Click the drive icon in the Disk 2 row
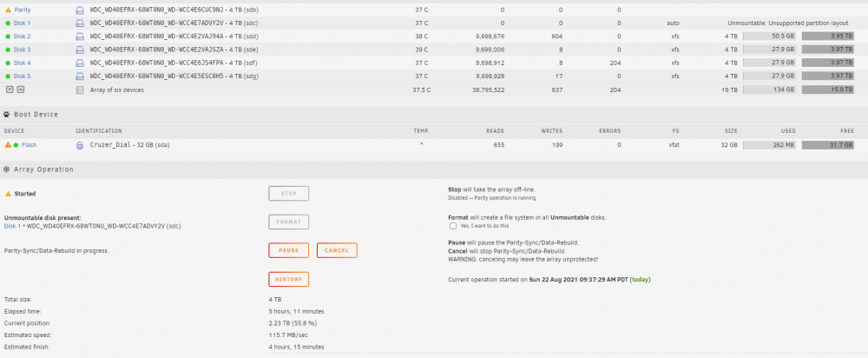This screenshot has height=358, width=868. coord(80,36)
